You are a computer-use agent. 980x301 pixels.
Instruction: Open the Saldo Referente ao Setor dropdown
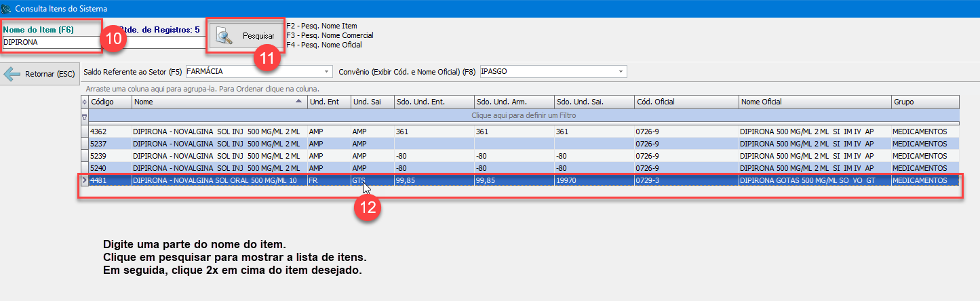pos(328,71)
